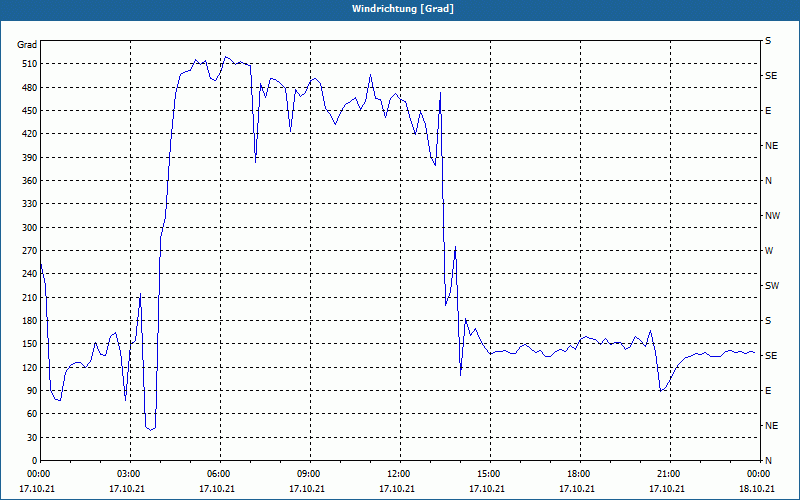Select the 18.10.21 date label

(757, 489)
